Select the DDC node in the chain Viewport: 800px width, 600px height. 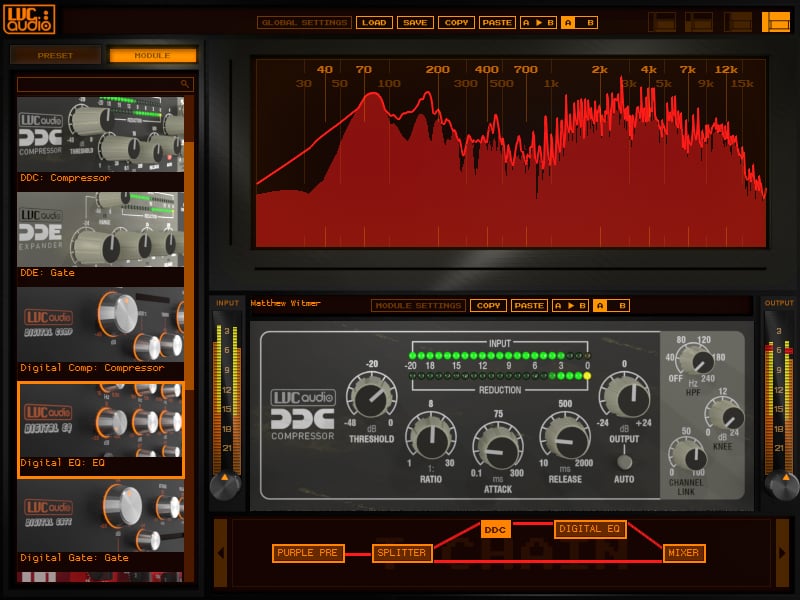pos(495,529)
